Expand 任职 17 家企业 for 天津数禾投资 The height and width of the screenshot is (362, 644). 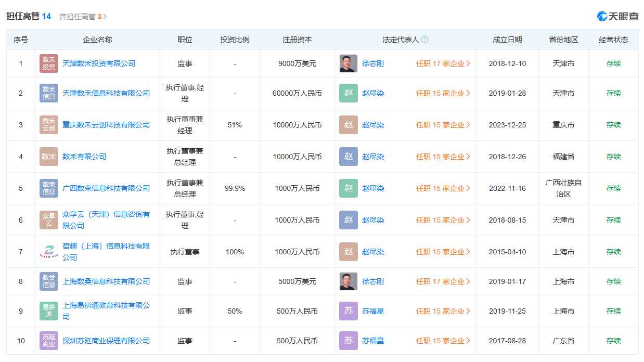tap(443, 63)
